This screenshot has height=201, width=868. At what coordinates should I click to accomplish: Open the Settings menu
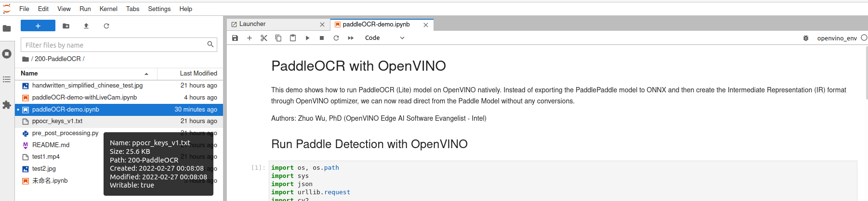click(159, 9)
